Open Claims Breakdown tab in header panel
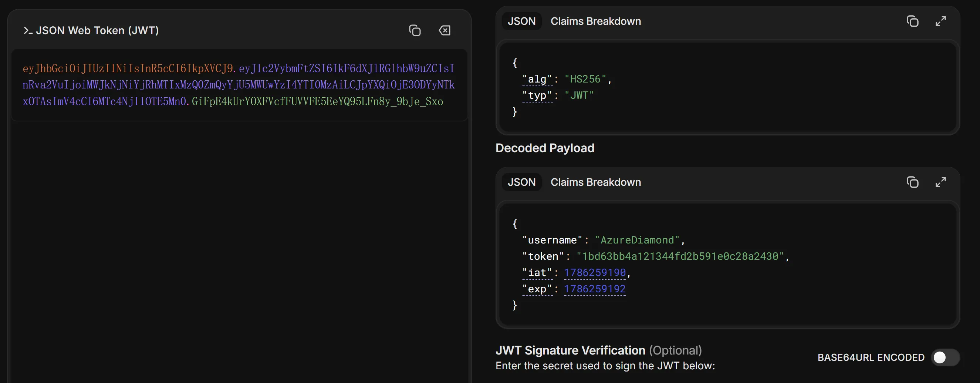Viewport: 980px width, 383px height. tap(596, 21)
